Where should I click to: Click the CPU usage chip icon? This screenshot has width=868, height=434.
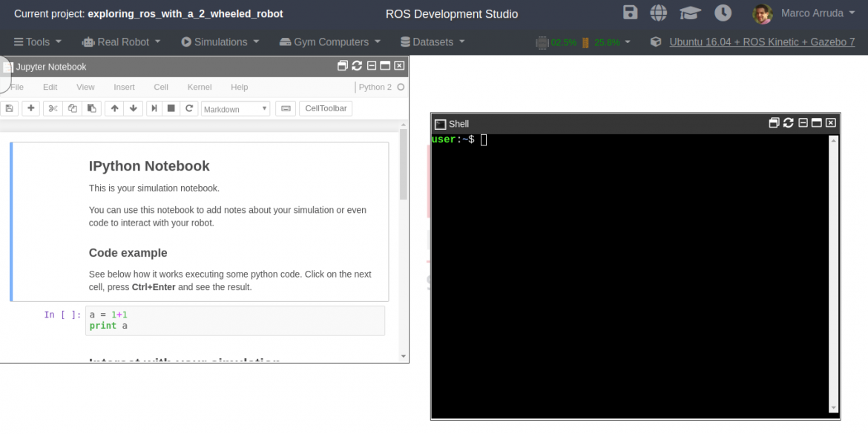click(x=542, y=42)
